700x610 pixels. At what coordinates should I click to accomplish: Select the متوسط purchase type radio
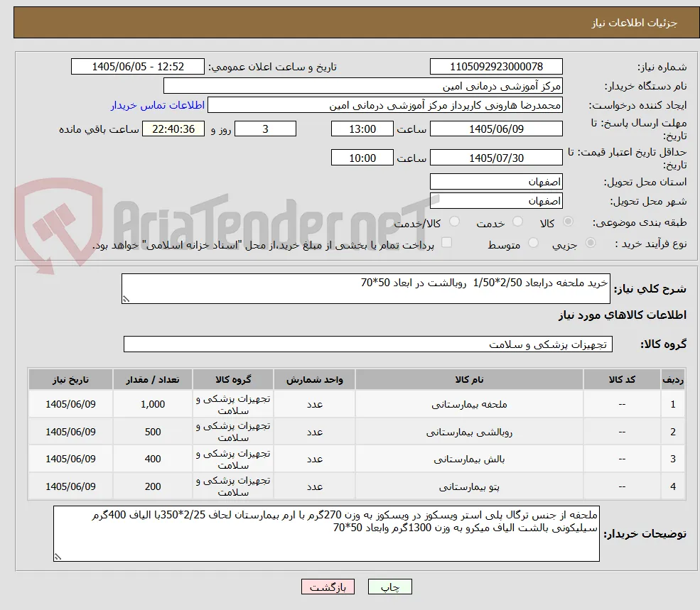coord(533,243)
